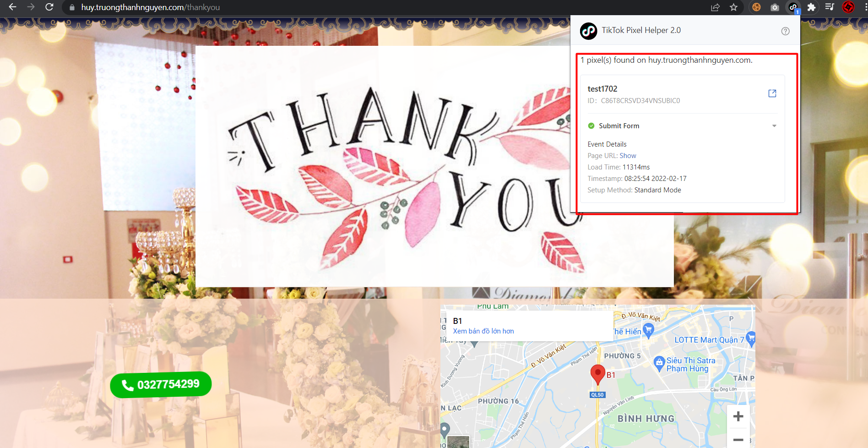Open the Extensions puzzle icon
The height and width of the screenshot is (448, 868).
click(811, 7)
